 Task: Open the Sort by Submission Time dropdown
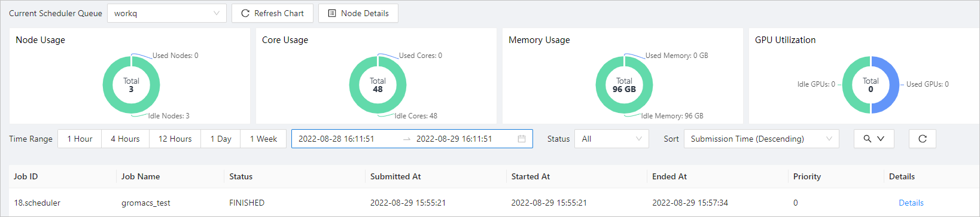[762, 139]
